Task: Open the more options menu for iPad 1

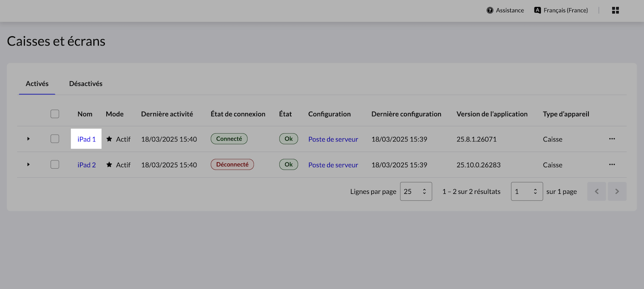Action: click(612, 139)
